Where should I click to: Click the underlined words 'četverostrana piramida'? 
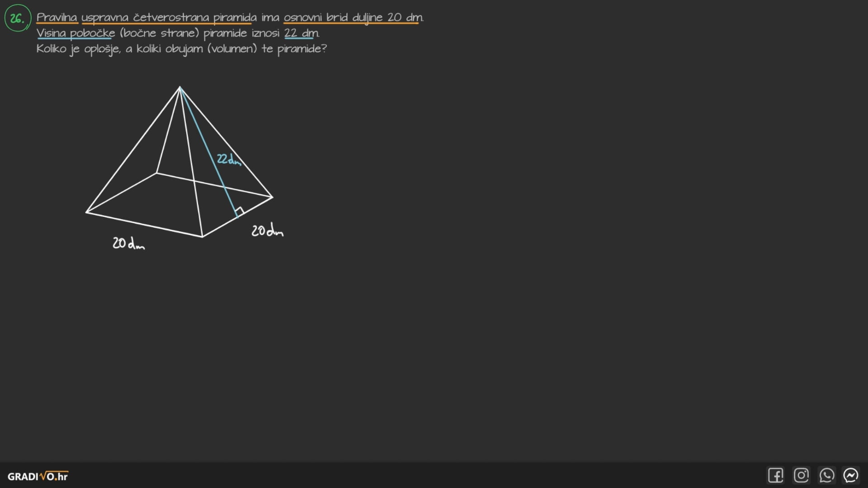point(194,17)
